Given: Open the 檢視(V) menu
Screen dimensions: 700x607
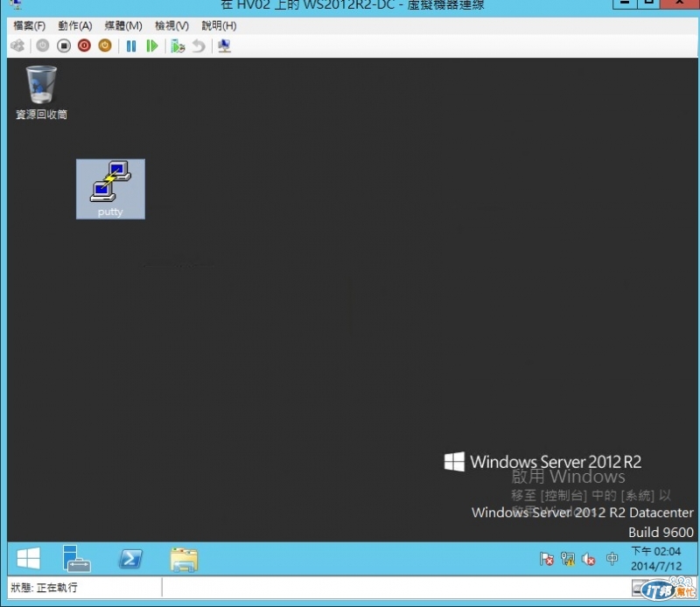Looking at the screenshot, I should tap(171, 26).
